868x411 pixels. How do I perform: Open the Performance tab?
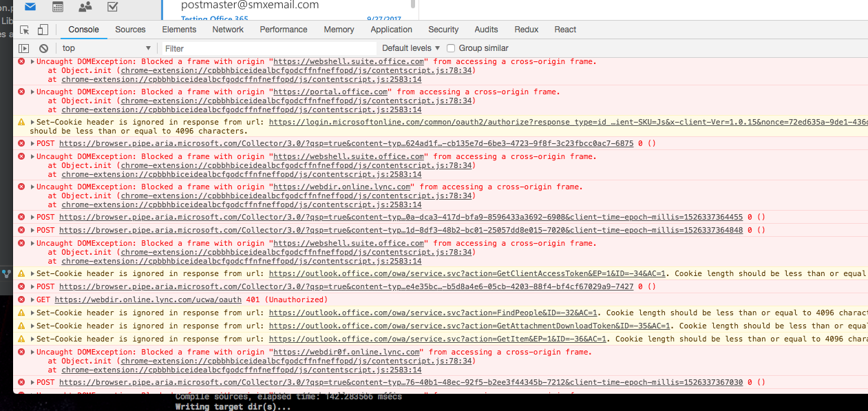[284, 30]
